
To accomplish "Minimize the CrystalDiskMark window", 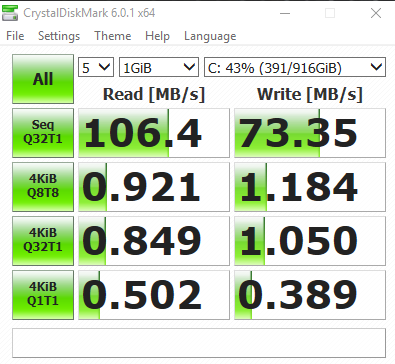I will pyautogui.click(x=285, y=13).
